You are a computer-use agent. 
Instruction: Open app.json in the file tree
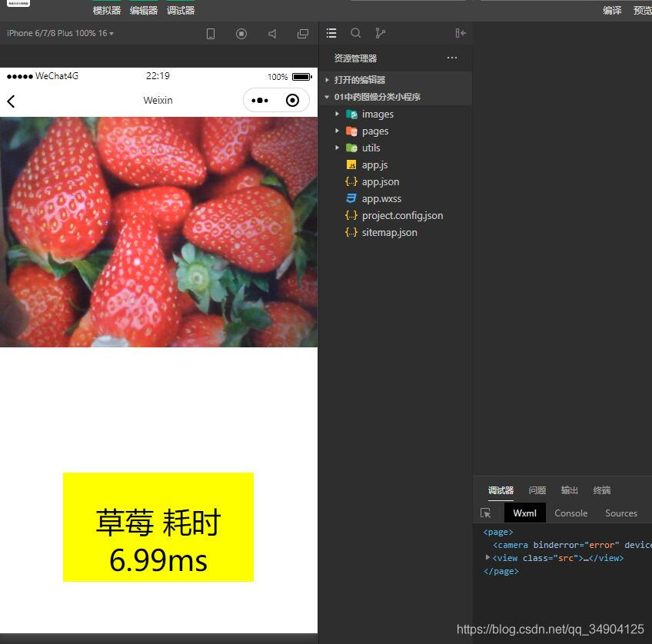[x=380, y=182]
